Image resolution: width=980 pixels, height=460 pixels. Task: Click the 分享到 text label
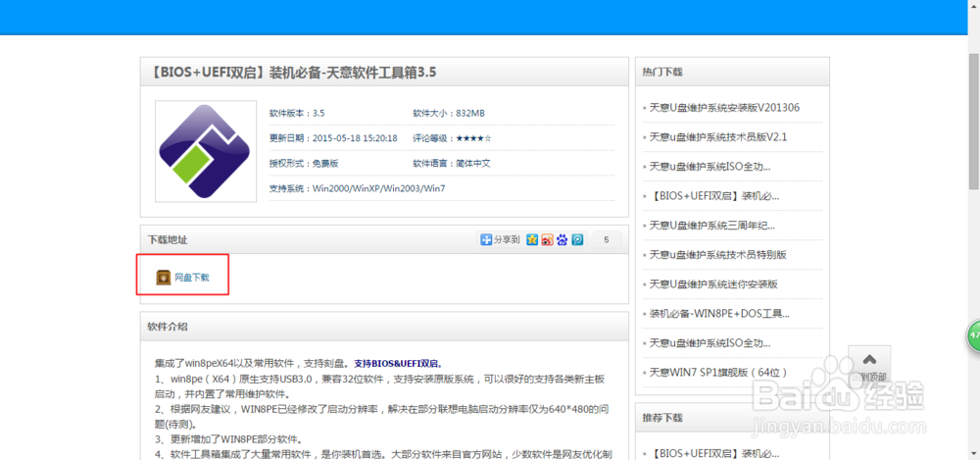[507, 239]
